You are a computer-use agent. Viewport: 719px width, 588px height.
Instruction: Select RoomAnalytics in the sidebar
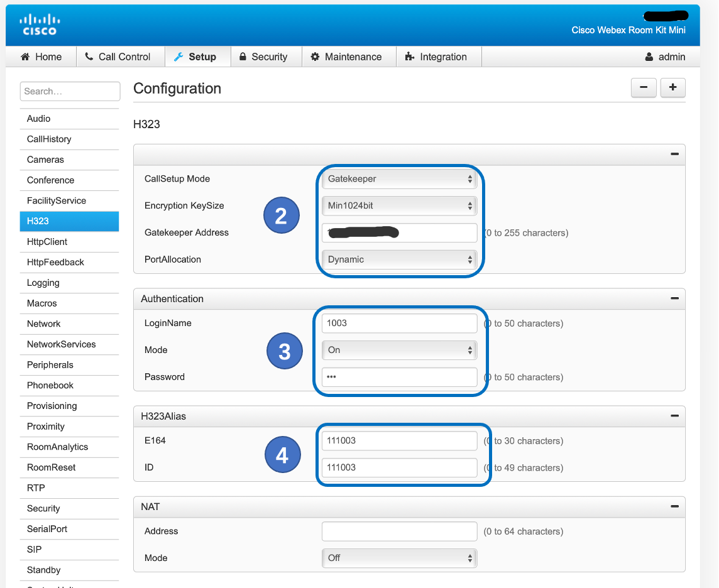click(x=69, y=447)
